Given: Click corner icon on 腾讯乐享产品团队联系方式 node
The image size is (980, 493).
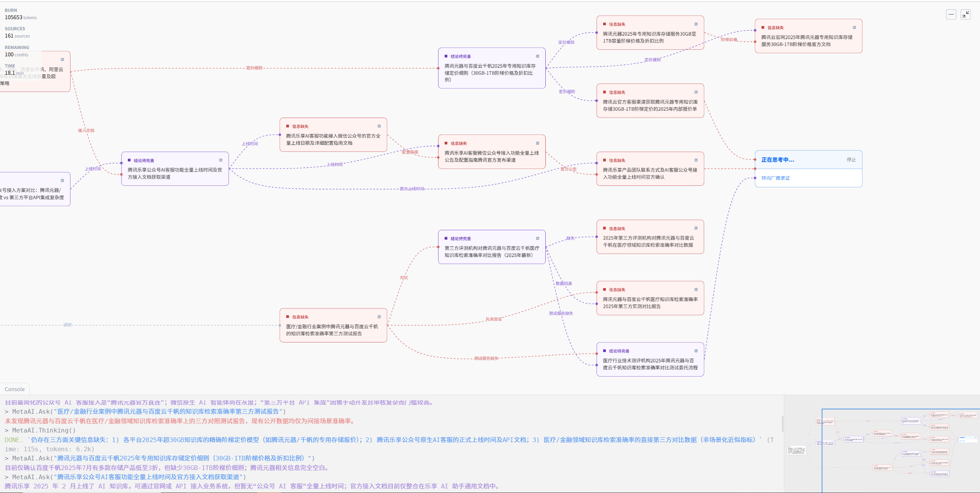Looking at the screenshot, I should point(696,160).
